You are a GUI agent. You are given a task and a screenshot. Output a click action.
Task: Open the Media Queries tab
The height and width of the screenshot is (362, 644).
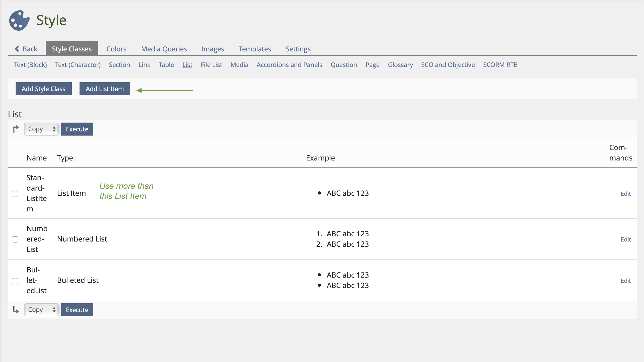click(164, 49)
